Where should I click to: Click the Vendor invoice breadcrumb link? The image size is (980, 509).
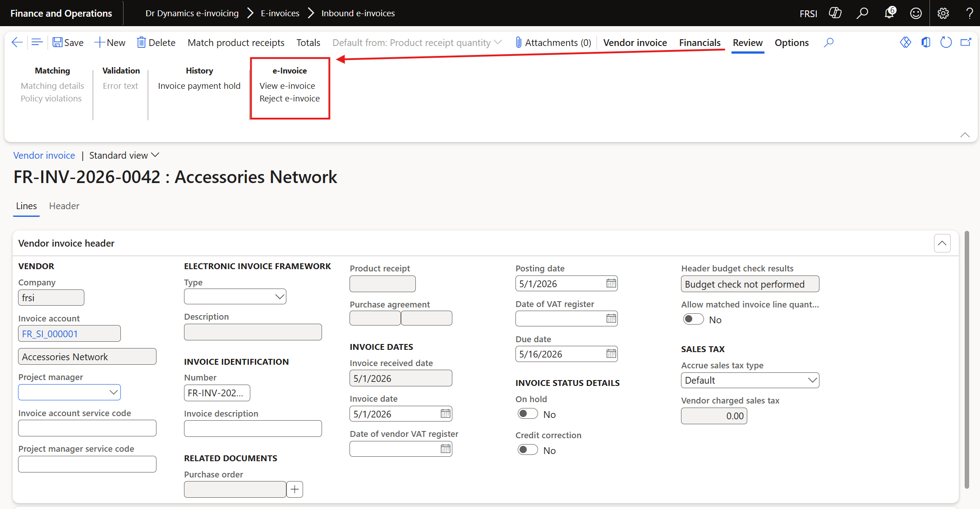(44, 155)
